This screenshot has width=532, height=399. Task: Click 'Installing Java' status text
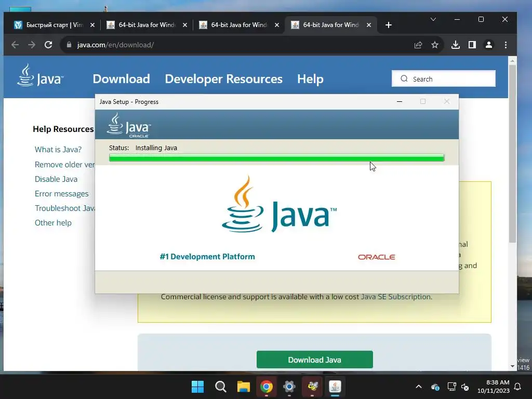pyautogui.click(x=156, y=148)
